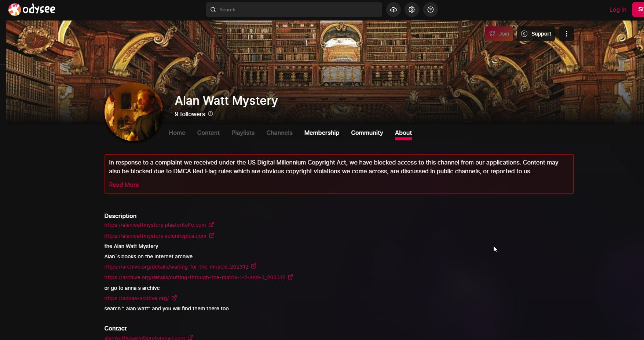Open the Playlists tab
The image size is (644, 340).
click(x=243, y=133)
